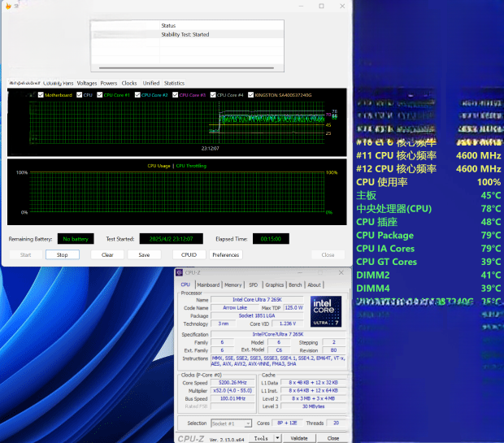
Task: Open the About tab in CPU-Z
Action: pos(314,284)
